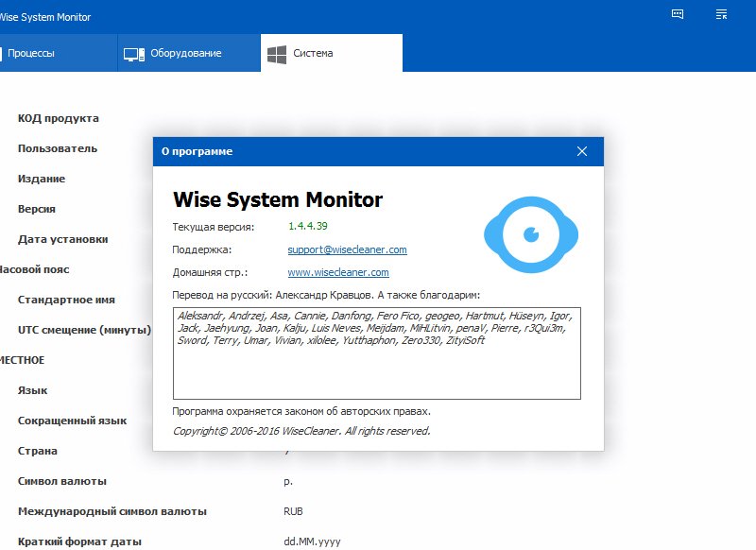Click the Текущая версия label
This screenshot has width=756, height=550.
click(214, 227)
